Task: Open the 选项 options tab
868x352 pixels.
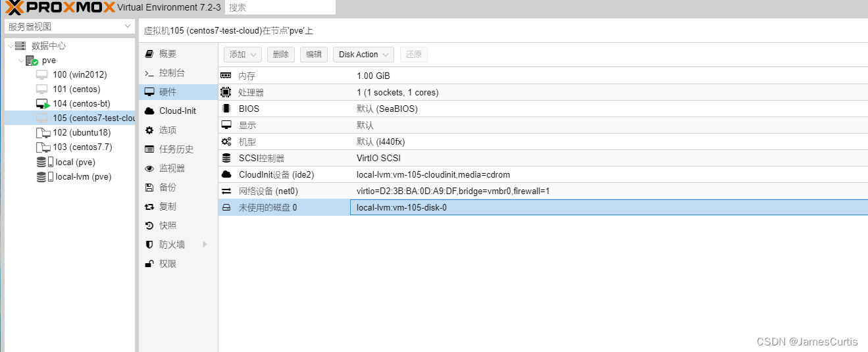Action: pyautogui.click(x=178, y=130)
